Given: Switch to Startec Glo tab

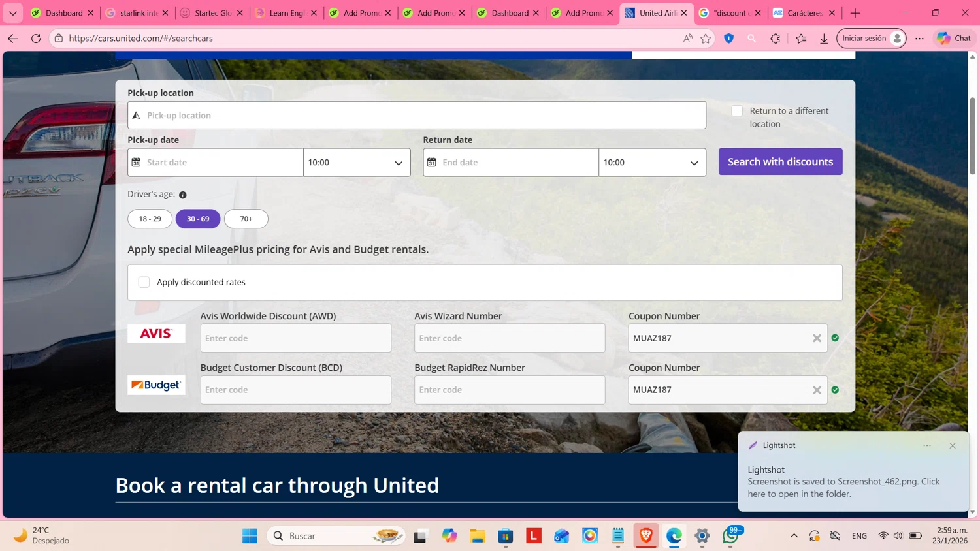Looking at the screenshot, I should [212, 13].
